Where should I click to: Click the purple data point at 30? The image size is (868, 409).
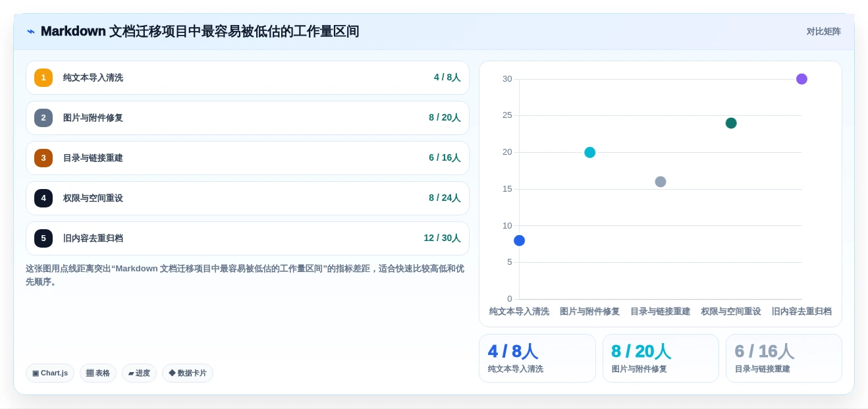801,79
